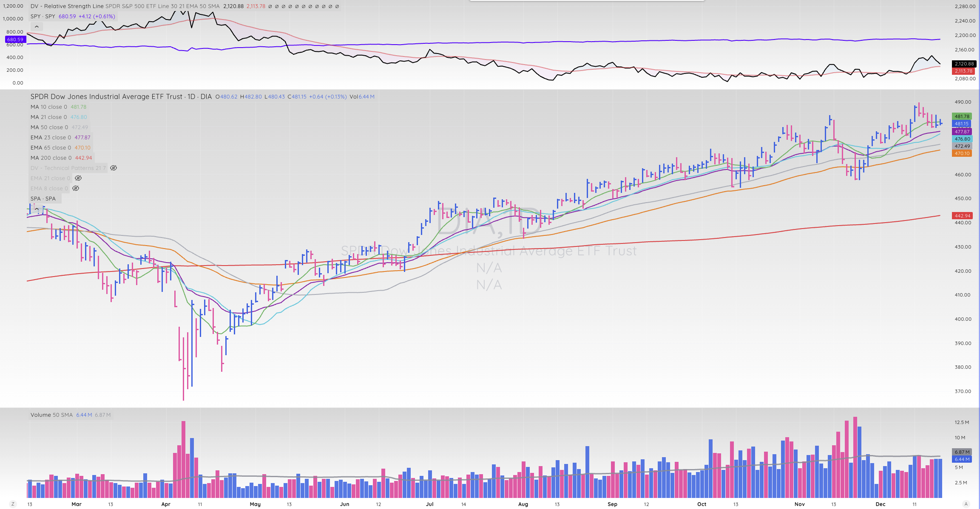The width and height of the screenshot is (980, 509).
Task: Unhide the EMA 21 close indicator
Action: pyautogui.click(x=78, y=178)
